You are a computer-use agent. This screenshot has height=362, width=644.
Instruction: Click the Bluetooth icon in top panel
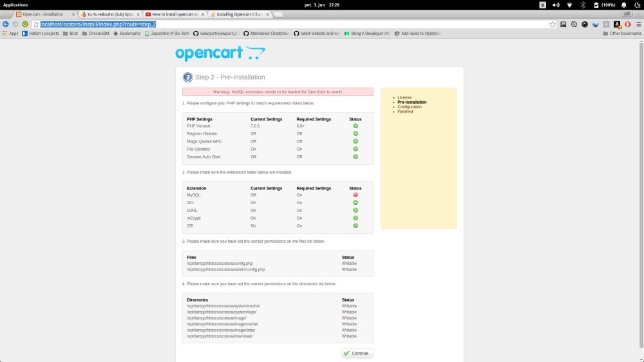pyautogui.click(x=583, y=5)
